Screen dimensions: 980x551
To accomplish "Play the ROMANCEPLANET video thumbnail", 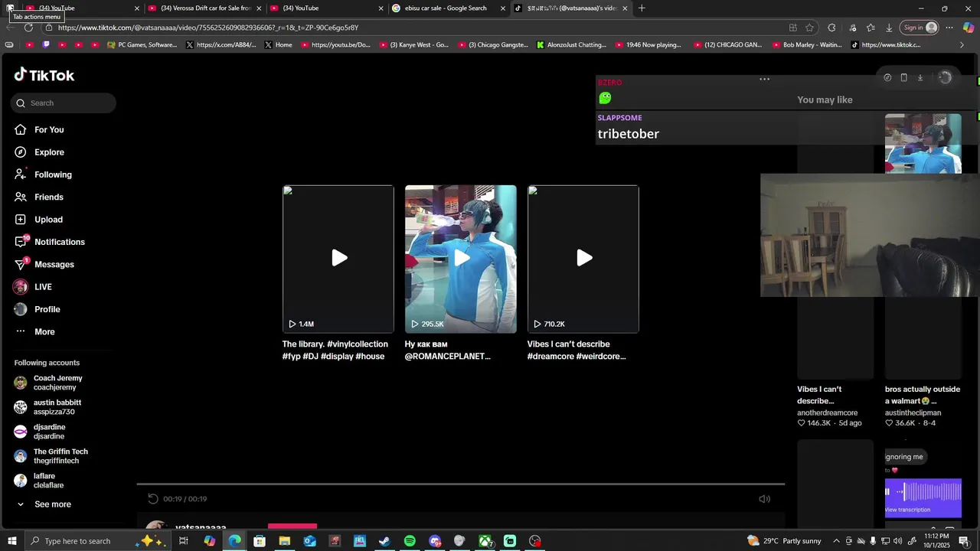I will click(x=461, y=259).
